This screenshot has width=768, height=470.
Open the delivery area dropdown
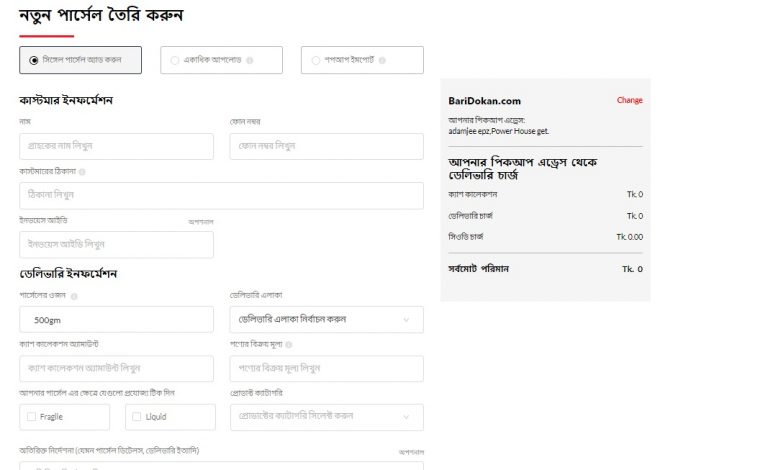click(326, 319)
